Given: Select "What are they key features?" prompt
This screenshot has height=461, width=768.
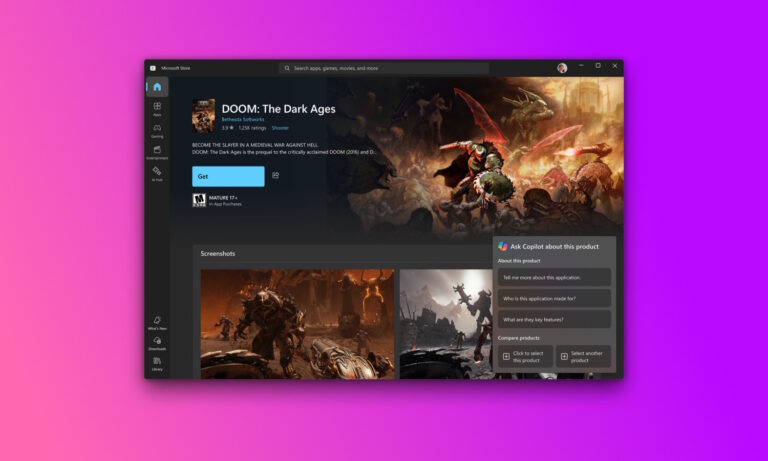Looking at the screenshot, I should coord(554,319).
